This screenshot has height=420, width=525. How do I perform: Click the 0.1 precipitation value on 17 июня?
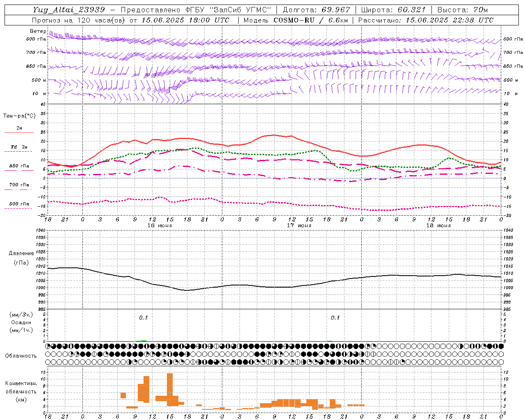coord(336,317)
